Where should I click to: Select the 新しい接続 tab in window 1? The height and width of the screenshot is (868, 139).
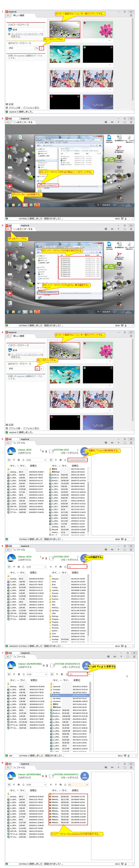(19, 15)
